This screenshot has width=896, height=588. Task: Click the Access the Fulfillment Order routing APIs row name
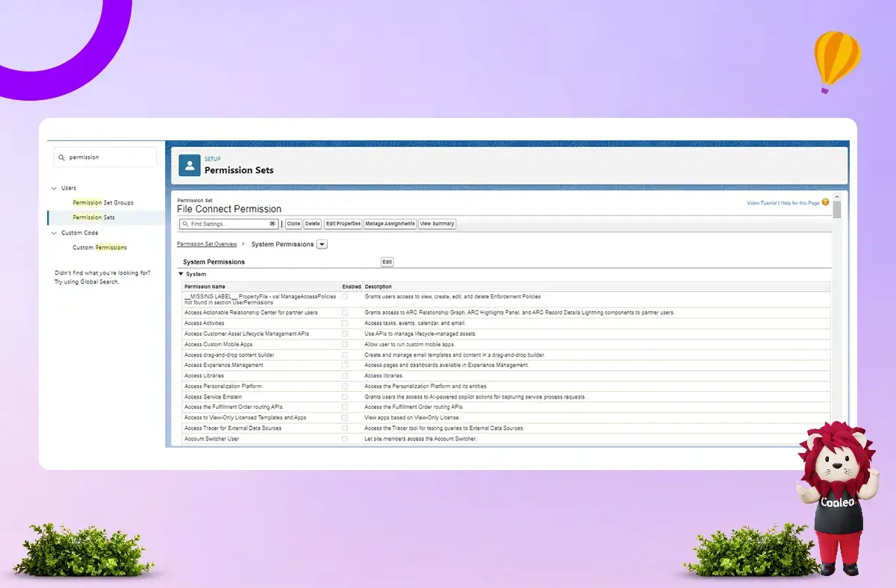(234, 407)
